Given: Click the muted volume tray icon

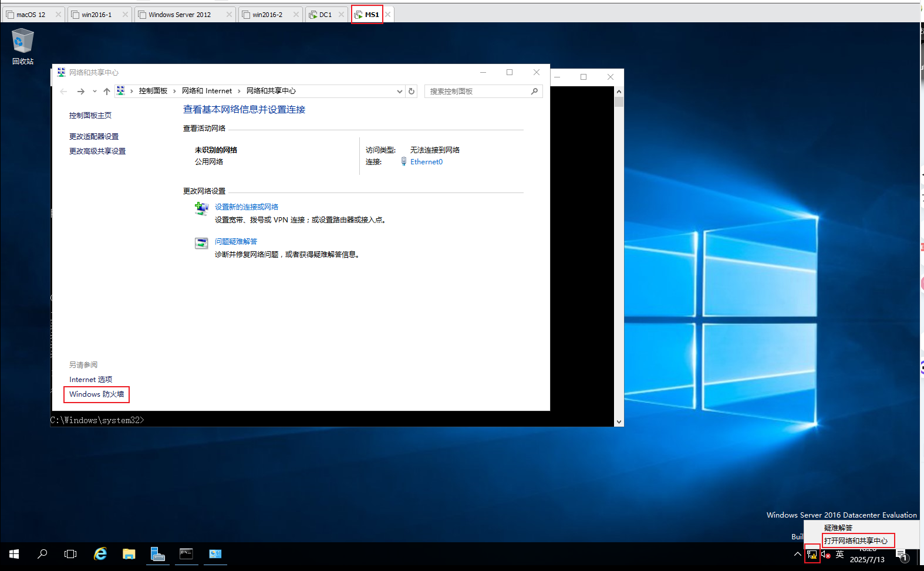Looking at the screenshot, I should pos(825,554).
